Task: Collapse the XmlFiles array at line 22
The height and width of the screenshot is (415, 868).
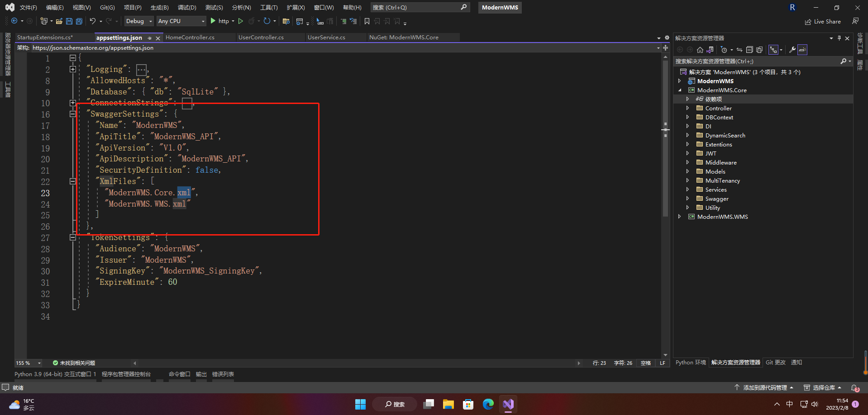Action: (x=72, y=181)
